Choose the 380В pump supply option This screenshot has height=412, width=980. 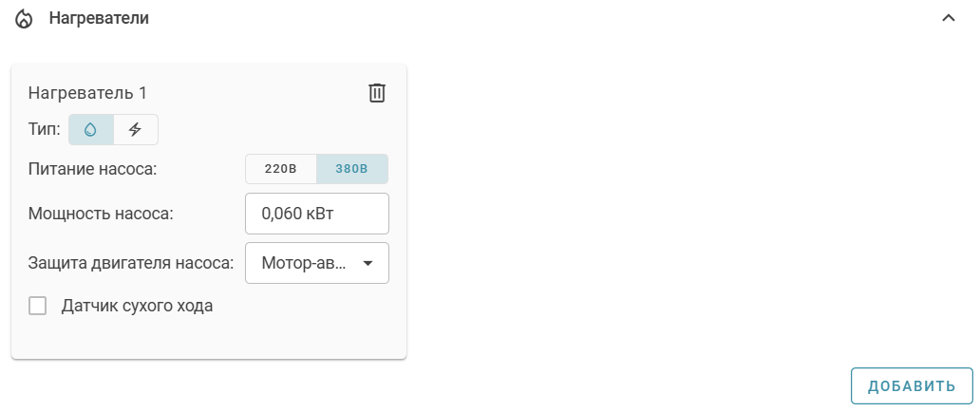click(351, 169)
